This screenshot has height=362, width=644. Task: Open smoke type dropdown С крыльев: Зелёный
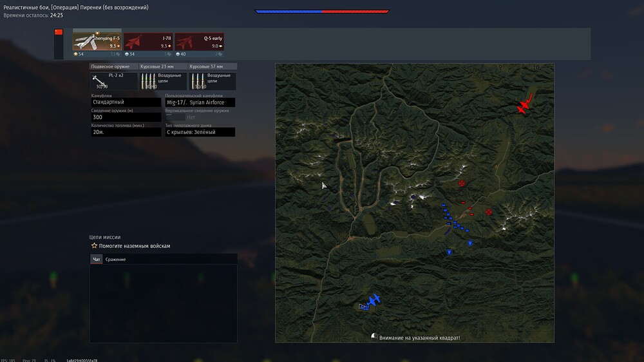click(200, 132)
